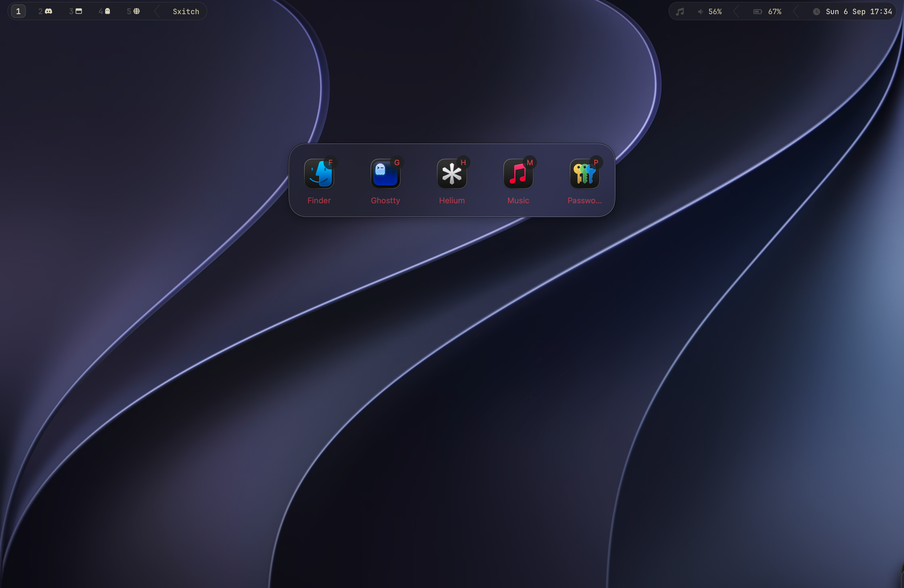Screen dimensions: 904x588
Task: Open the Finder app icon
Action: (x=319, y=174)
